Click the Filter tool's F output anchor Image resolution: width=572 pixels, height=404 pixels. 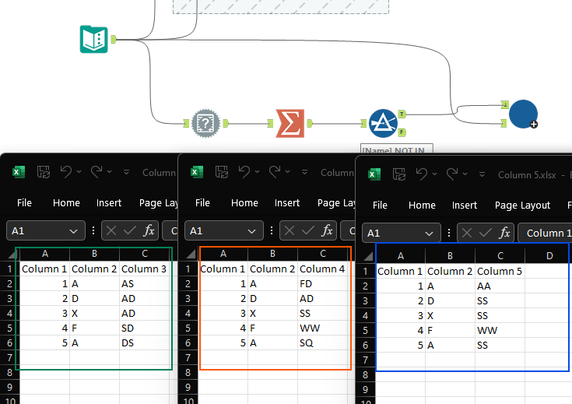[x=402, y=132]
